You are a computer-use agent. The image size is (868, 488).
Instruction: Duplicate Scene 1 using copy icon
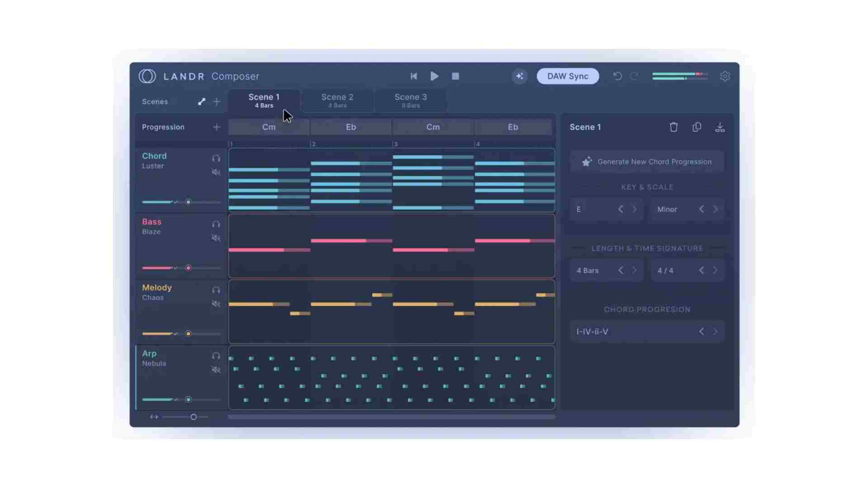[697, 127]
